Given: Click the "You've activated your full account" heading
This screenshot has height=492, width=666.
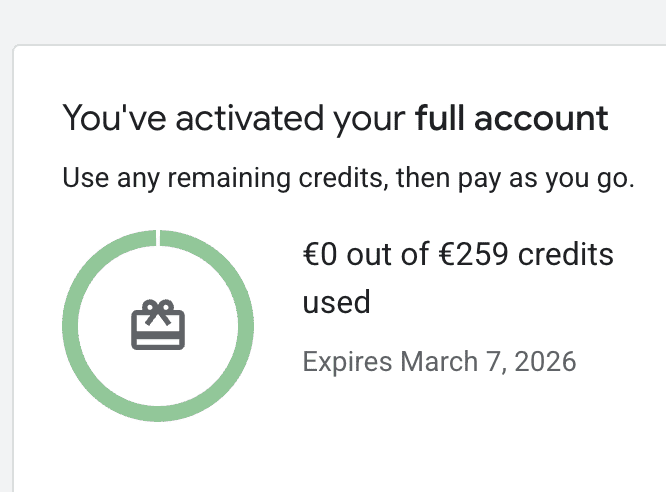Looking at the screenshot, I should coord(335,119).
